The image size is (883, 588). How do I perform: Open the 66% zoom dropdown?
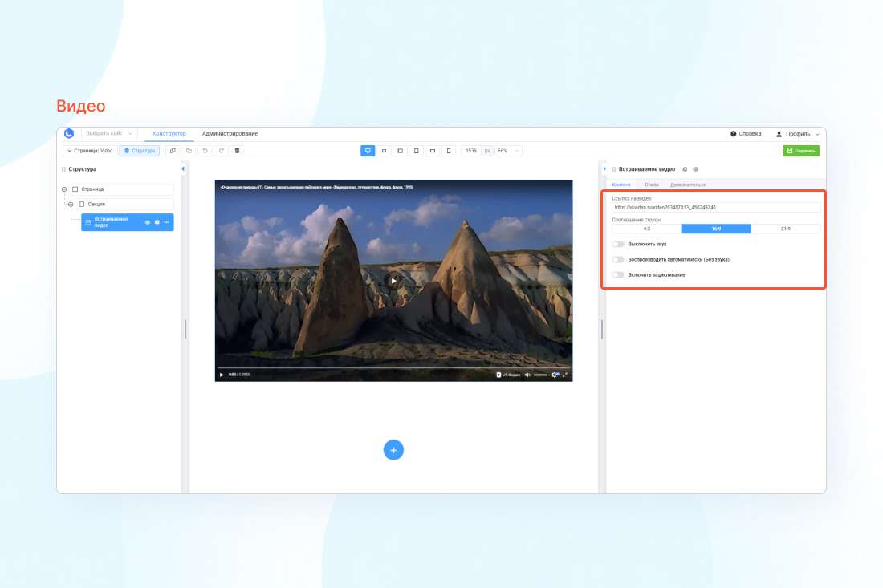[507, 151]
